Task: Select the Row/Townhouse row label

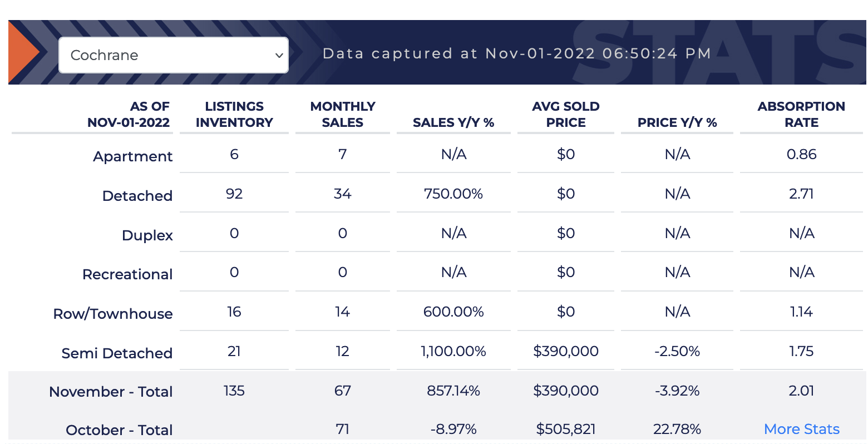Action: (x=113, y=314)
